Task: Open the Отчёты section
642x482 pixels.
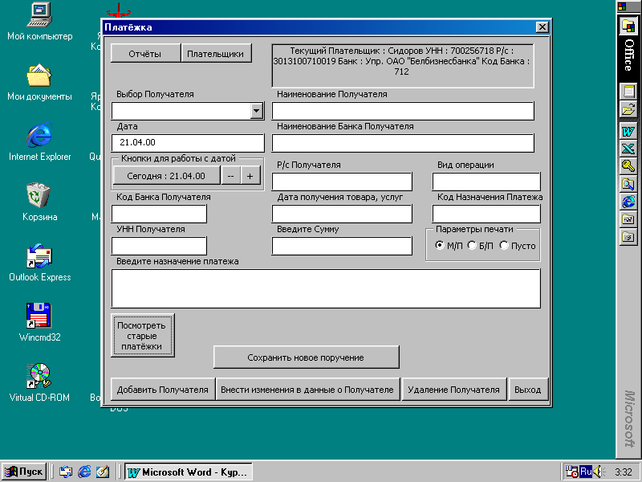Action: [x=145, y=54]
